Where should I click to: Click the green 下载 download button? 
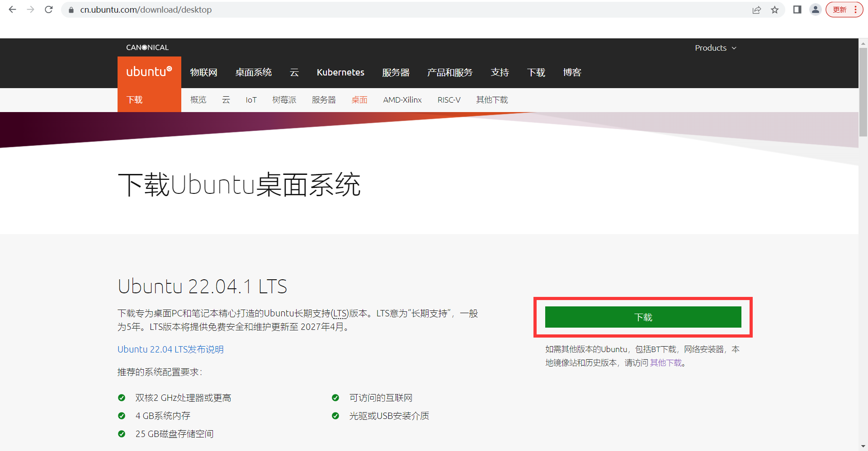(x=642, y=317)
